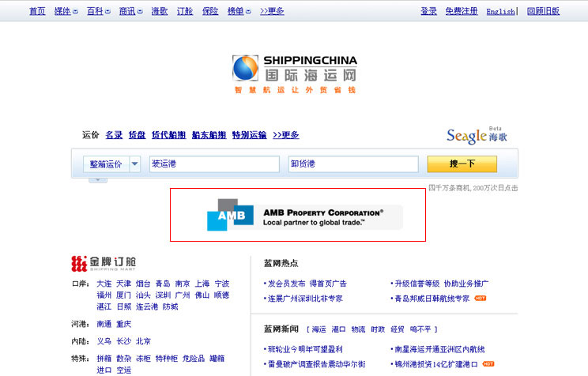The height and width of the screenshot is (376, 588).
Task: Click the Seagle 海歌 logo
Action: point(476,136)
